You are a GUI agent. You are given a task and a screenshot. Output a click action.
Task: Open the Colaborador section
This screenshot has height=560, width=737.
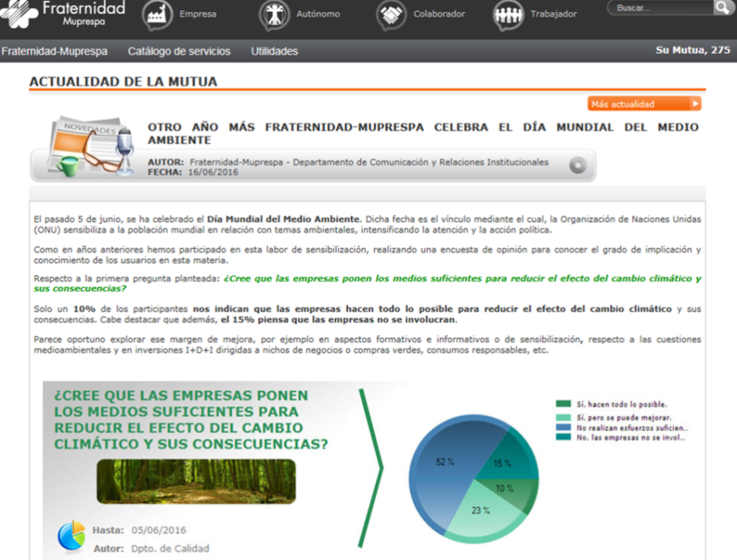point(439,14)
